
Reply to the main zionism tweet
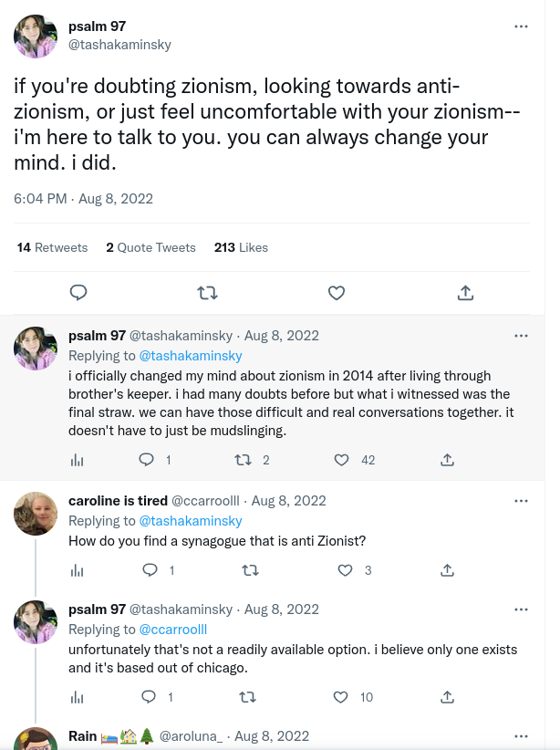(78, 293)
